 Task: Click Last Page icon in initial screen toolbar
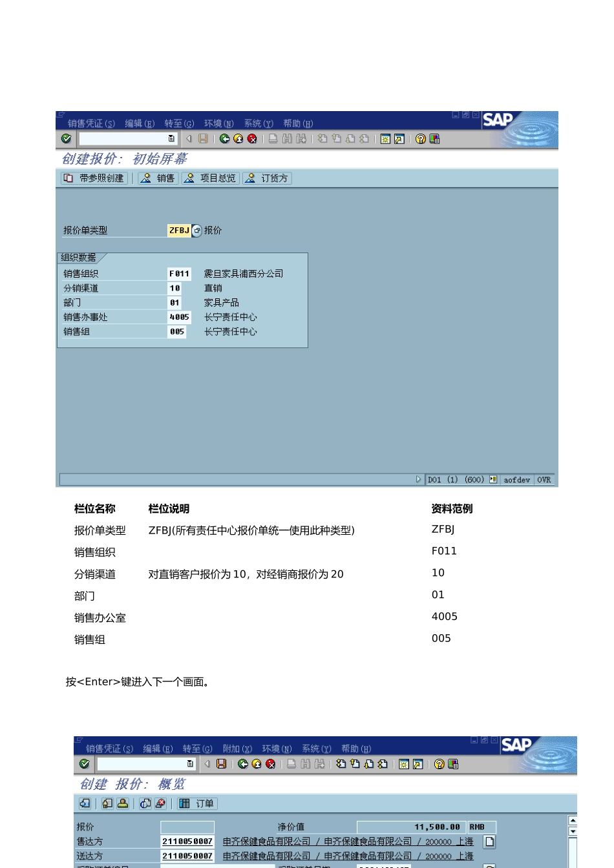click(x=365, y=139)
